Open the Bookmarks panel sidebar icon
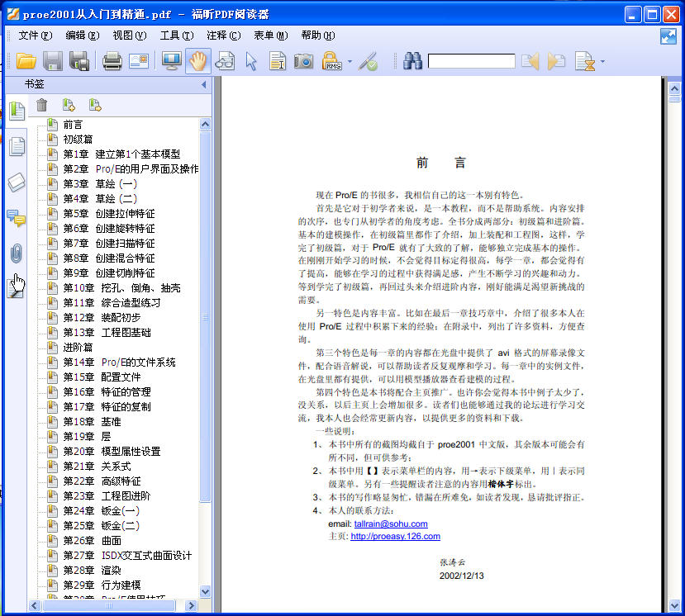Screen dimensions: 685x616 17,111
